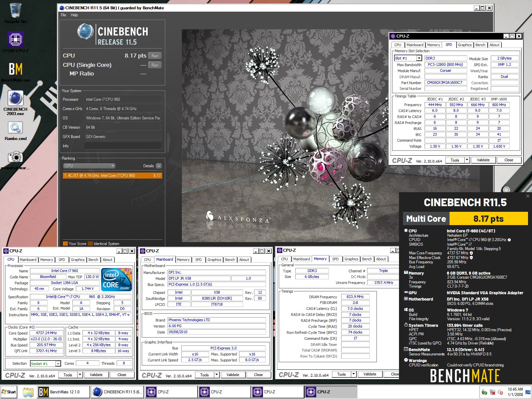Click the Core Voltage 1.744 V value
This screenshot has height=399, width=532.
[87, 289]
